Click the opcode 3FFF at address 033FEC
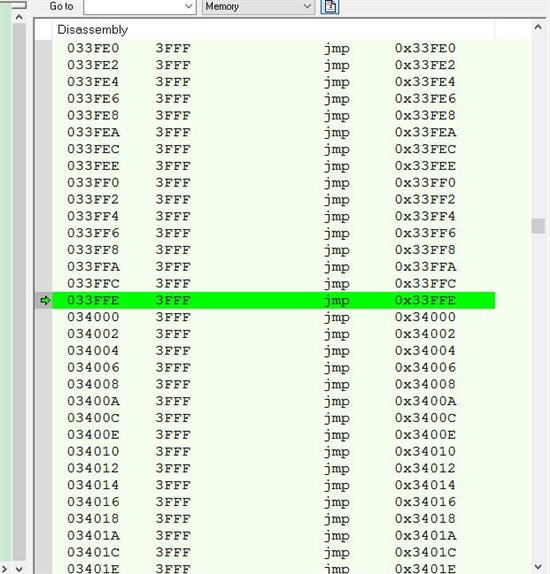 coord(173,149)
